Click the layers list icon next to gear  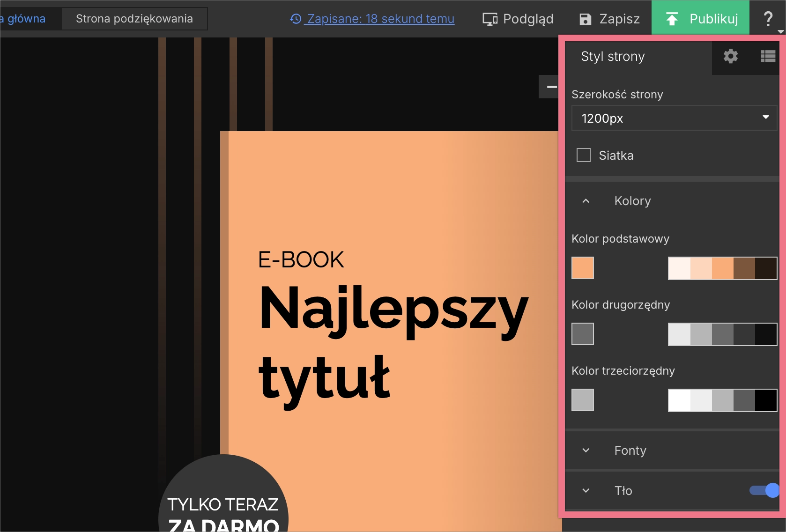point(768,56)
